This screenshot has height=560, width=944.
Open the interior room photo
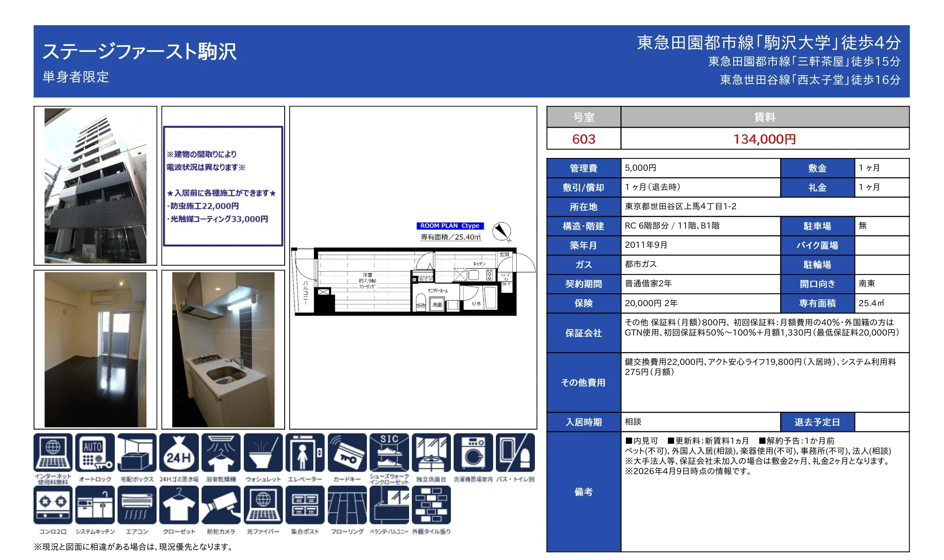click(x=96, y=350)
